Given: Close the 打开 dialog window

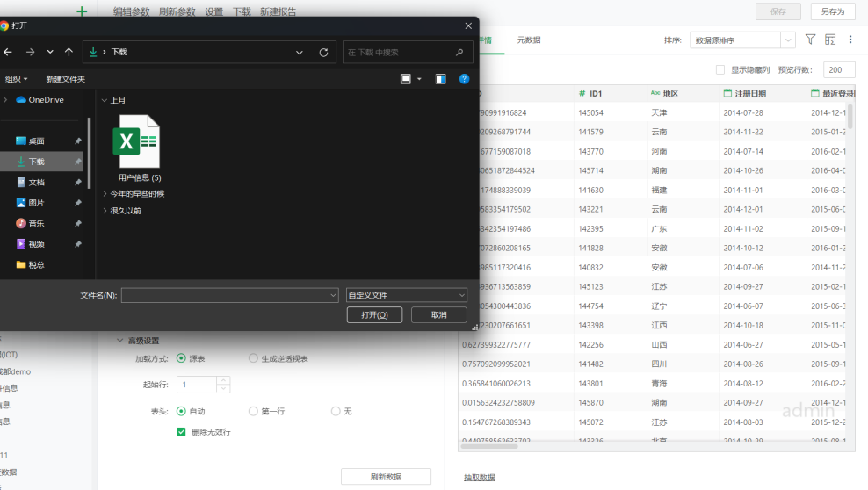Looking at the screenshot, I should click(x=468, y=26).
